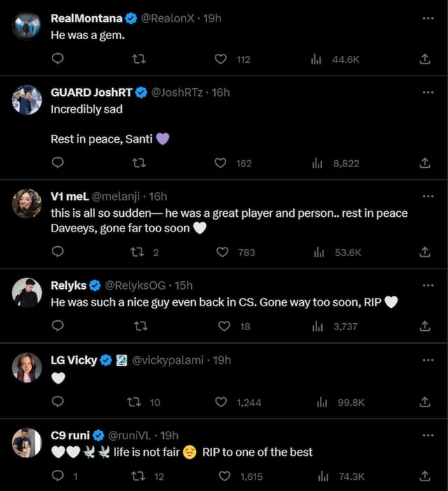Like LG Vicky's heart tweet
This screenshot has height=491, width=448.
pos(223,402)
